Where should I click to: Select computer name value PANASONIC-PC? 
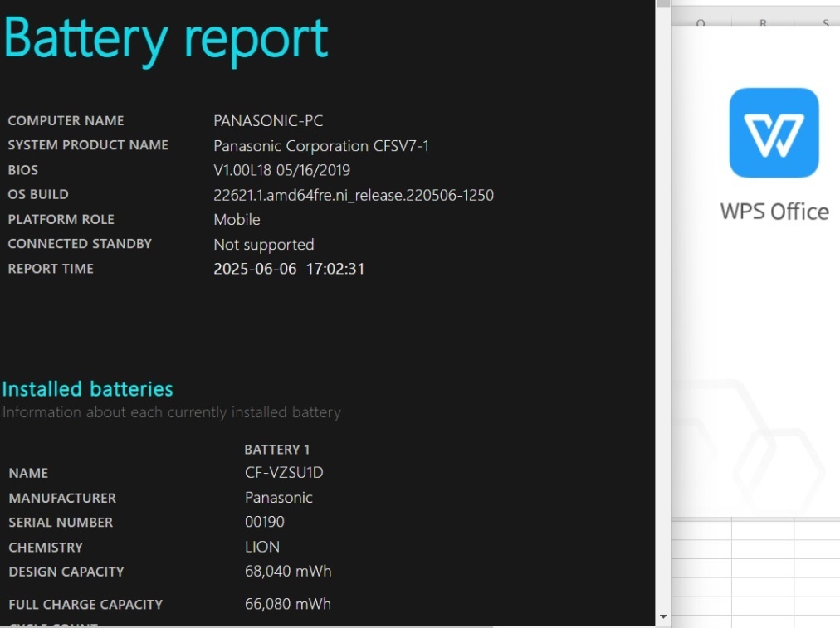(x=268, y=120)
